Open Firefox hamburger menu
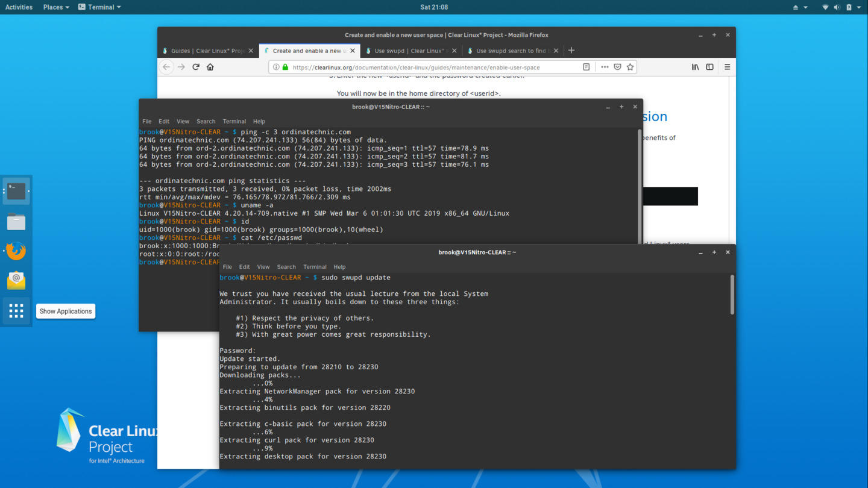Image resolution: width=868 pixels, height=488 pixels. click(x=727, y=67)
